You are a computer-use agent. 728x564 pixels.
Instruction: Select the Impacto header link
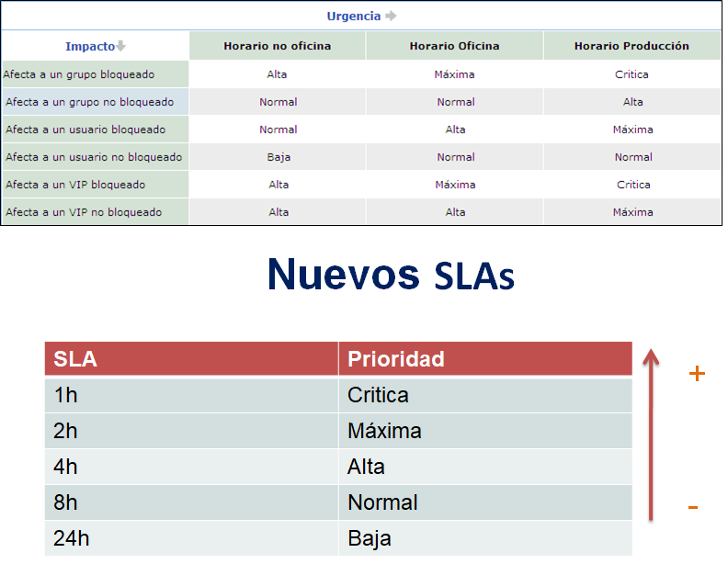pyautogui.click(x=89, y=46)
